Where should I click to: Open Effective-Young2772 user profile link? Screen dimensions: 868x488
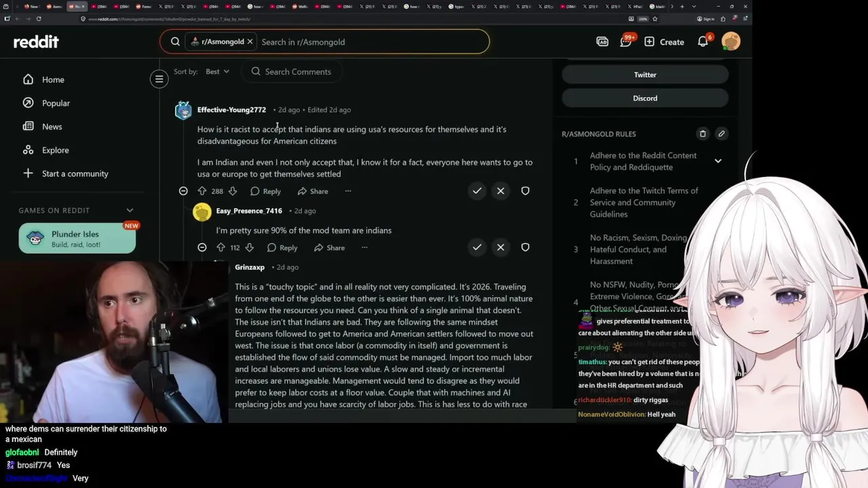(231, 110)
